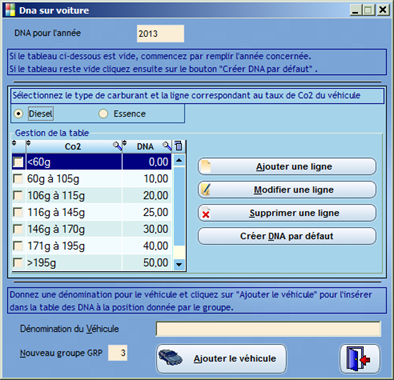The height and width of the screenshot is (380, 394).
Task: Minimize the Dna sur voiture window
Action: coord(356,10)
